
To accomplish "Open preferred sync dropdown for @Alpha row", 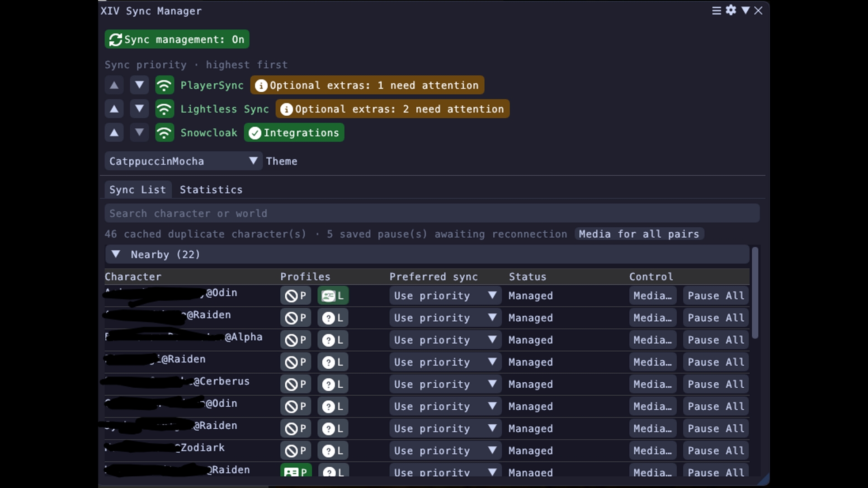I will (x=445, y=340).
